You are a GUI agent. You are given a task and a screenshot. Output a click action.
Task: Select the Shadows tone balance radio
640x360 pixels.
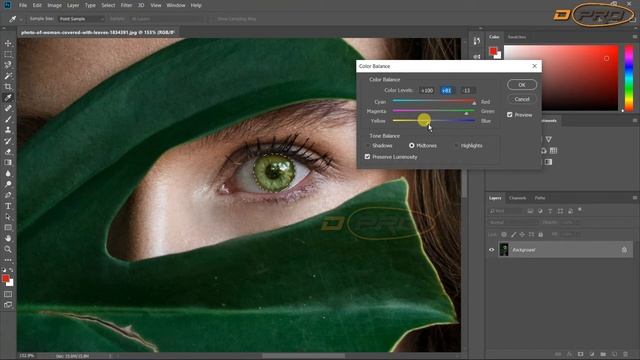coord(368,146)
